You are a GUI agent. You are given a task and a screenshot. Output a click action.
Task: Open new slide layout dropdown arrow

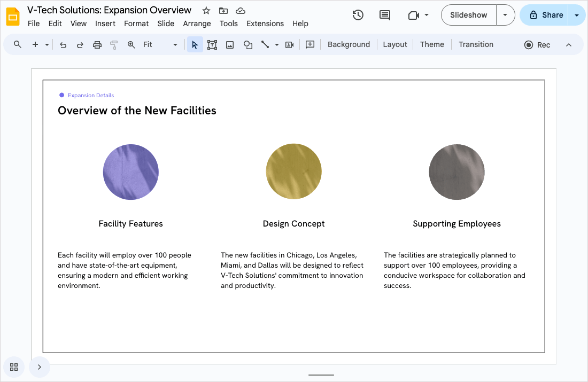pyautogui.click(x=47, y=44)
